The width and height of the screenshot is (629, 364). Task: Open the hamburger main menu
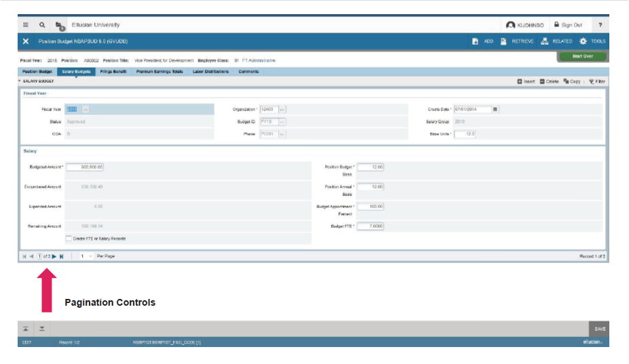[26, 25]
